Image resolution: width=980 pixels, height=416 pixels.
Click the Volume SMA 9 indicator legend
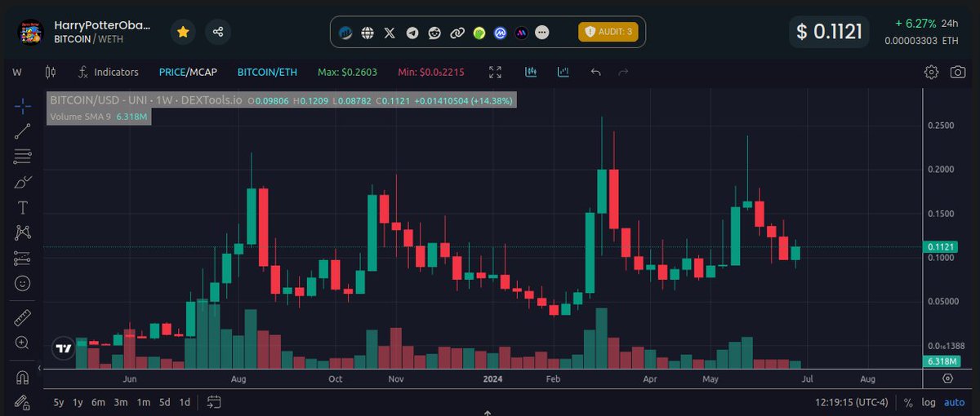coord(98,117)
